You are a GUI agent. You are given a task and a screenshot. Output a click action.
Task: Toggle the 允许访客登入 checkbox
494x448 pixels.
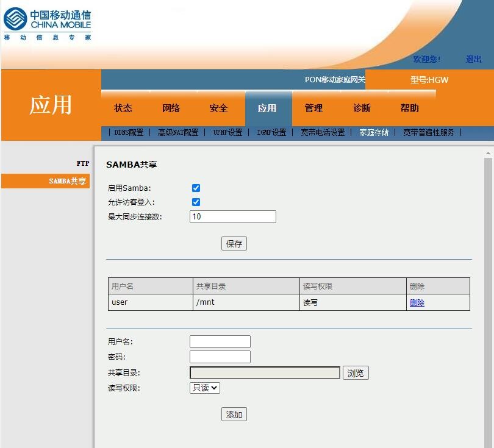point(196,202)
